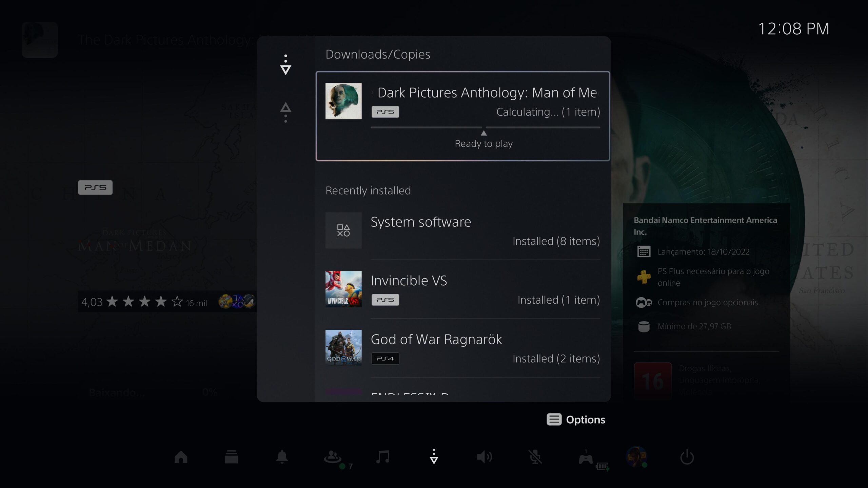Screen dimensions: 868x488
Task: Click the Invincible VS cover thumbnail
Action: pos(343,289)
